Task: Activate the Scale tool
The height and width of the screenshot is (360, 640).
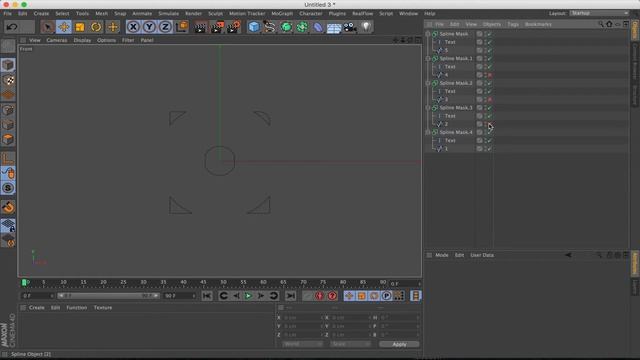Action: click(80, 27)
